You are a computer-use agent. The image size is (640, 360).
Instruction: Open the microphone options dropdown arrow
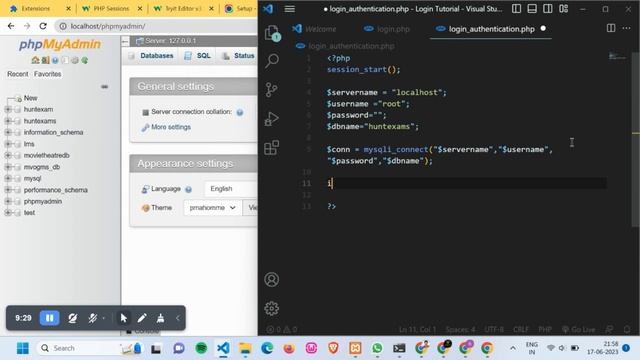coord(104,318)
